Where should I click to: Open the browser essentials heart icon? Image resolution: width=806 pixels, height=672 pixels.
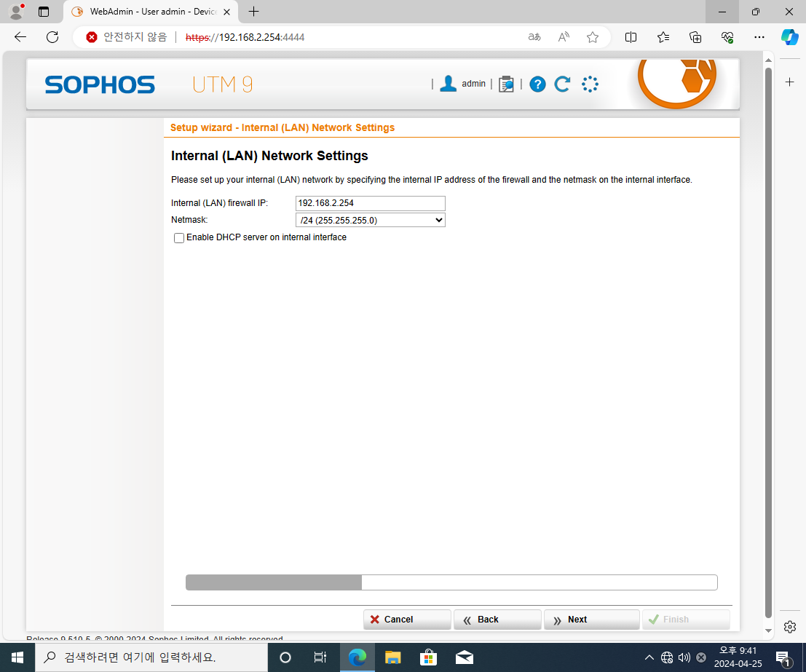pos(727,37)
